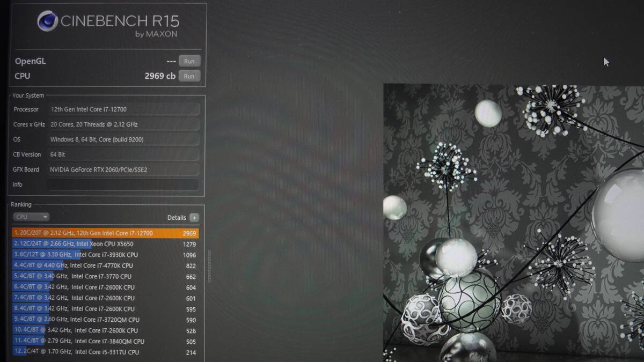
Task: Click the rendered scene image
Action: (x=514, y=223)
